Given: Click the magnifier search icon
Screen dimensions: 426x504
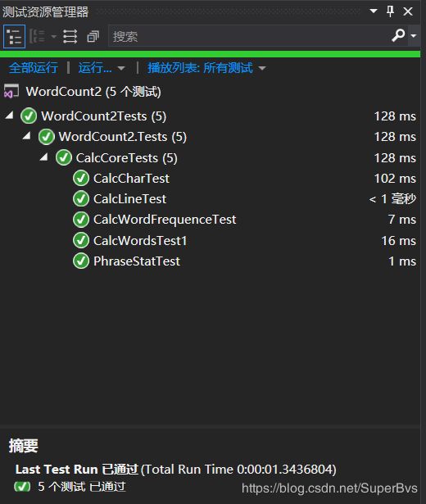Looking at the screenshot, I should click(x=398, y=35).
